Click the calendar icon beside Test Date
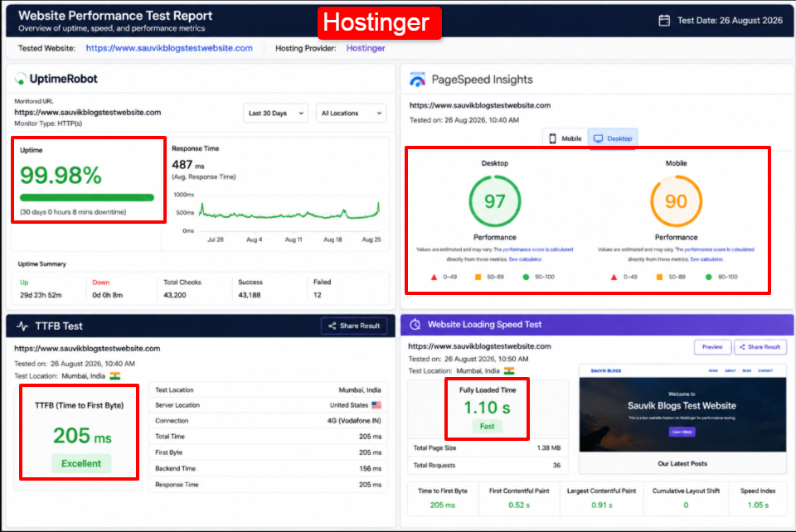 pyautogui.click(x=664, y=20)
